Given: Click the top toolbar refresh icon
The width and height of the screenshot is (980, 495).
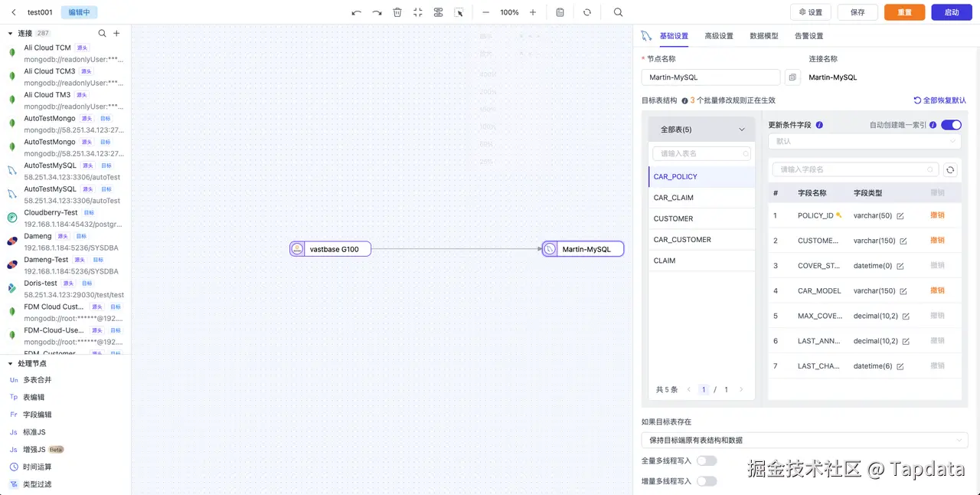Looking at the screenshot, I should [x=587, y=12].
